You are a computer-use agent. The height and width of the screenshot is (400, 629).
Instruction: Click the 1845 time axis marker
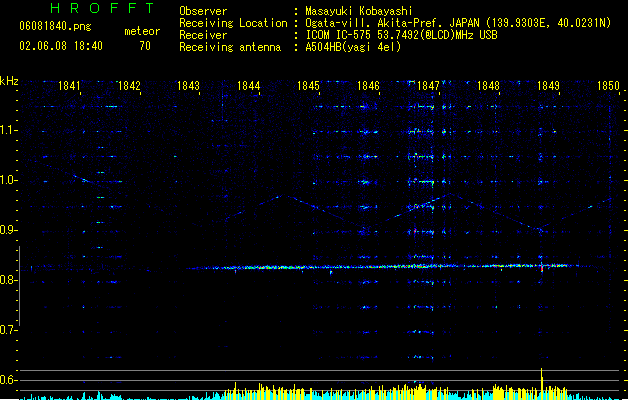(x=308, y=86)
